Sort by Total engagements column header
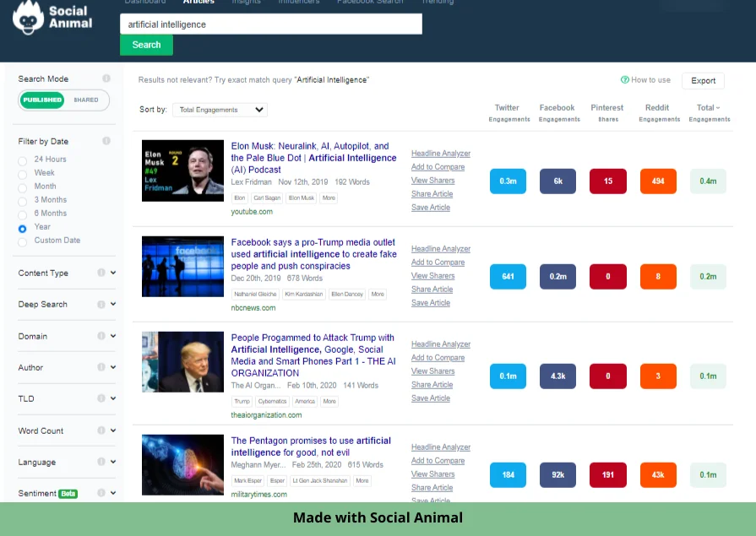This screenshot has width=756, height=536. coord(709,113)
